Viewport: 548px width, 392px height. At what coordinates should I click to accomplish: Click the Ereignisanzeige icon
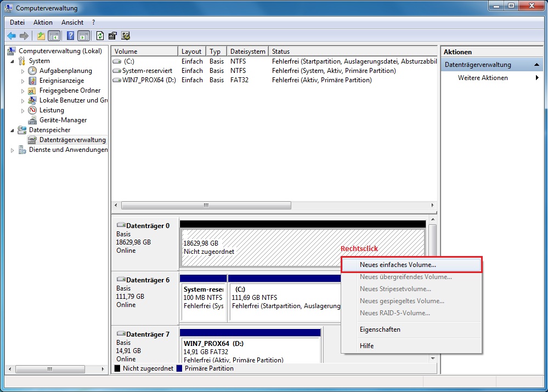(32, 81)
